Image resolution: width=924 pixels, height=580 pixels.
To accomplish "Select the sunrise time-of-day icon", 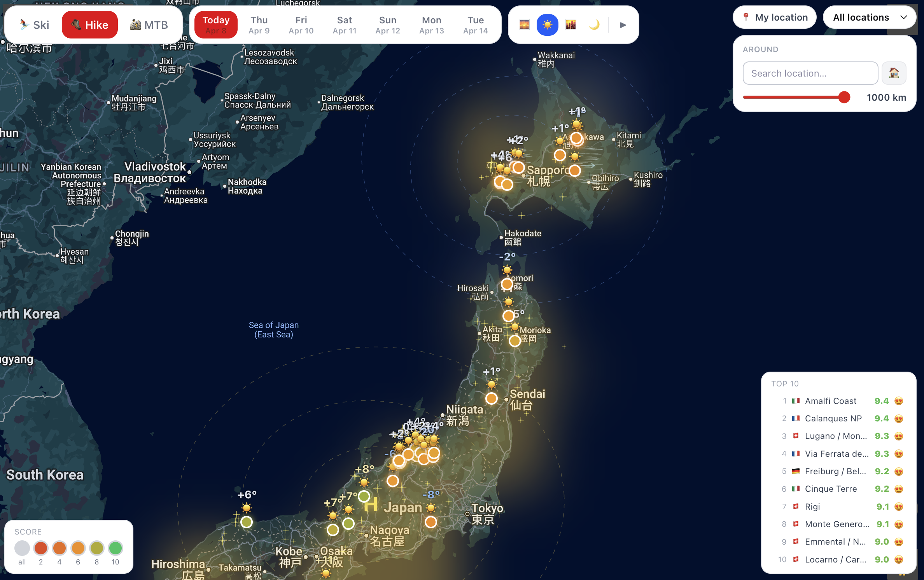I will click(524, 25).
